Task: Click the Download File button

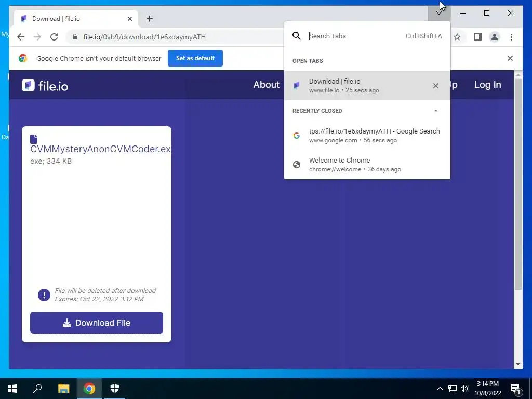Action: [x=96, y=322]
